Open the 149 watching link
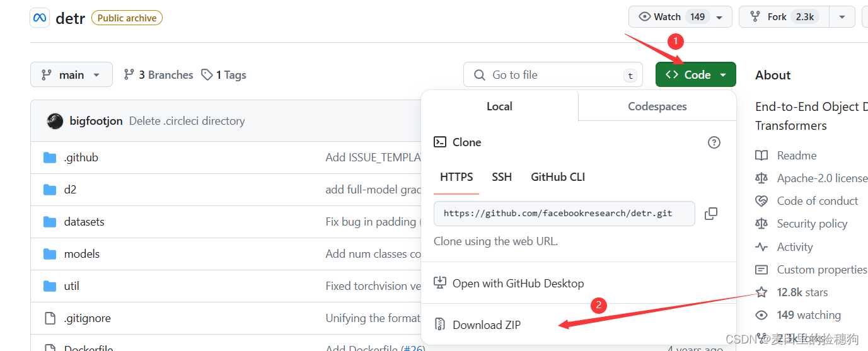Screen dimensions: 868x351 [x=809, y=315]
